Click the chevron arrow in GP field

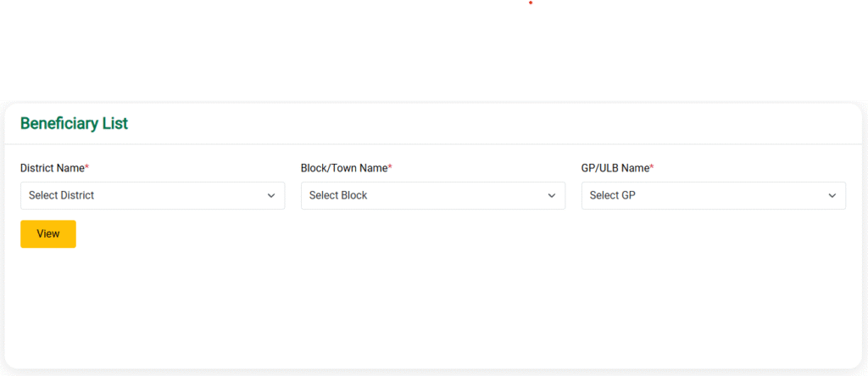(832, 196)
